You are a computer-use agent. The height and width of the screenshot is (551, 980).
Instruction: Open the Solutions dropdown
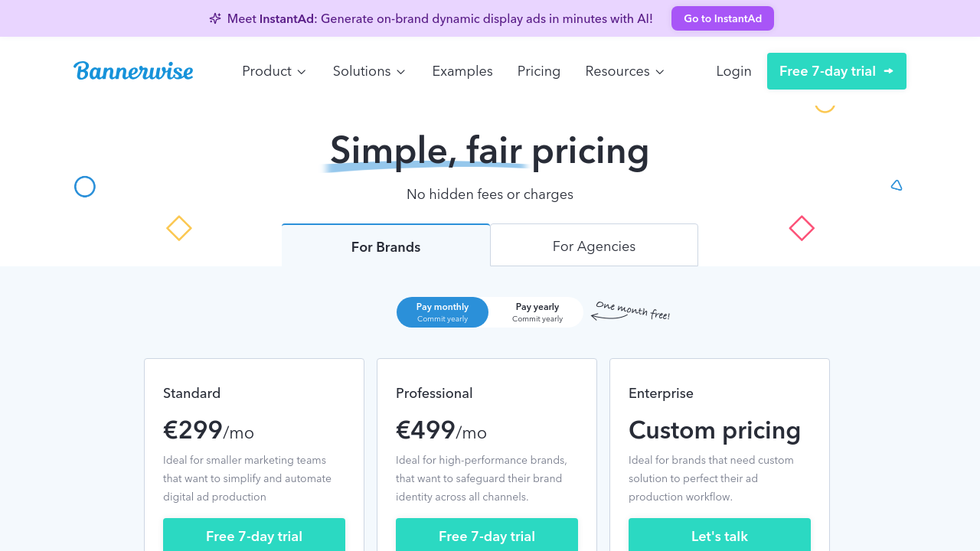pos(369,71)
